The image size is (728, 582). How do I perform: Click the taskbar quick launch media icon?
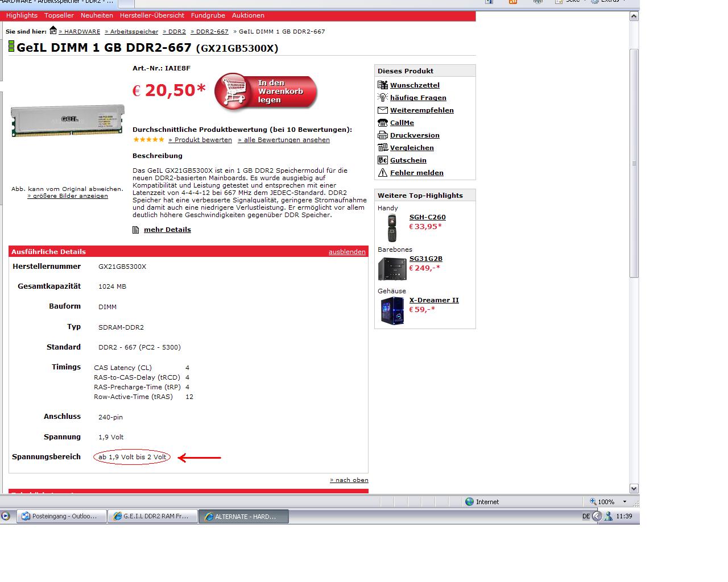click(6, 517)
